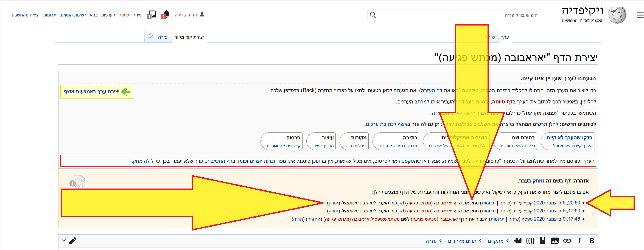Screen dimensions: 644x250
Task: Open 'תרומות' in the 17:46 log row
Action: coord(497,219)
